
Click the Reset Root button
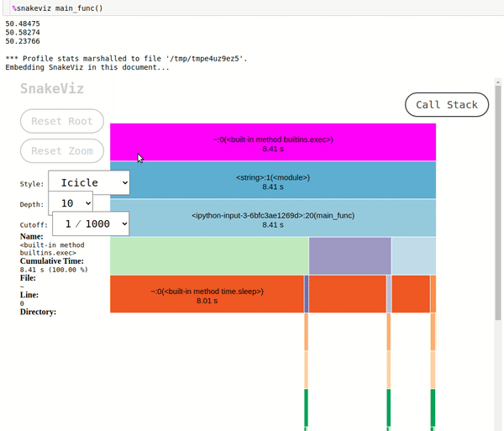point(62,121)
